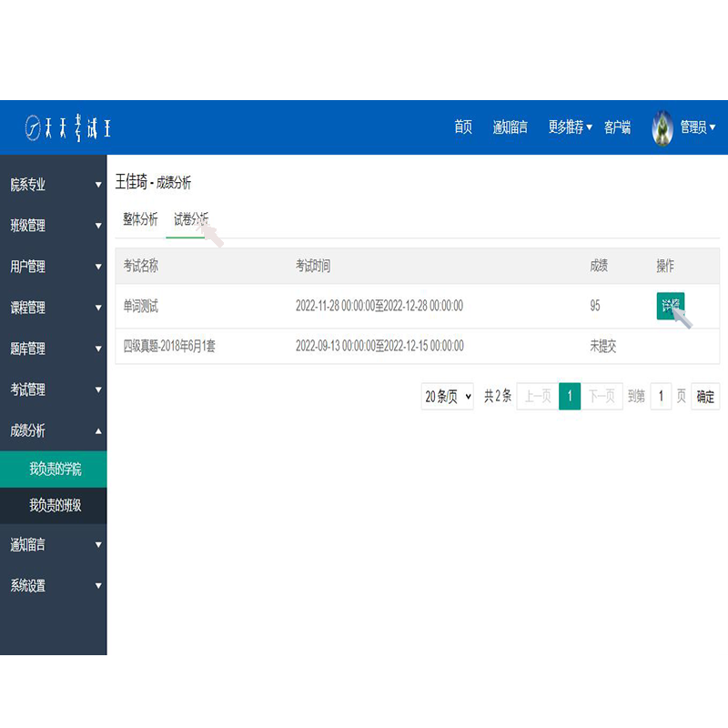Click the 下一页 pagination button
The height and width of the screenshot is (728, 728).
[602, 396]
